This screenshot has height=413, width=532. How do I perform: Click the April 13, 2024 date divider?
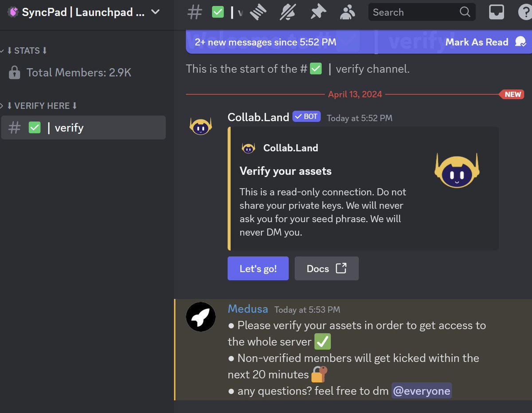[x=355, y=94]
